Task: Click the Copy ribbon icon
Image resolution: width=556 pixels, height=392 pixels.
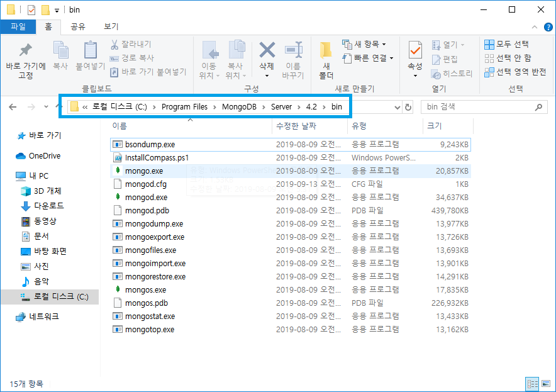Action: click(x=60, y=50)
